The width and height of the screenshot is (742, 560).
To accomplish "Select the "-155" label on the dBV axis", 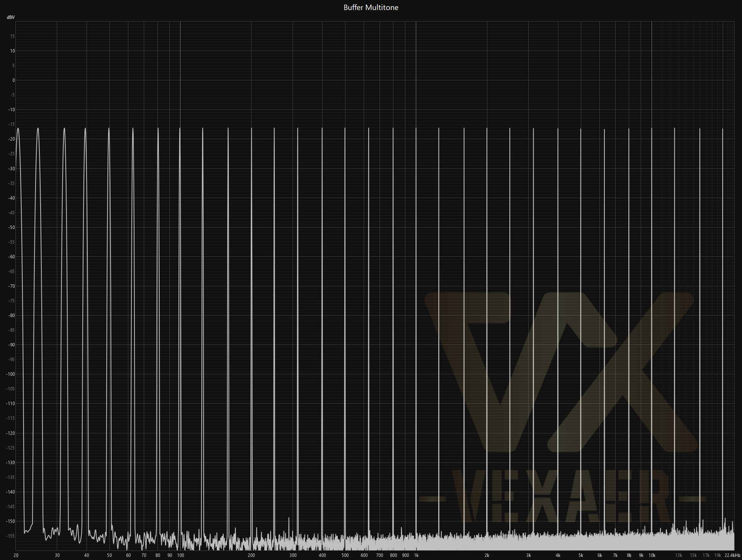I will coord(10,536).
